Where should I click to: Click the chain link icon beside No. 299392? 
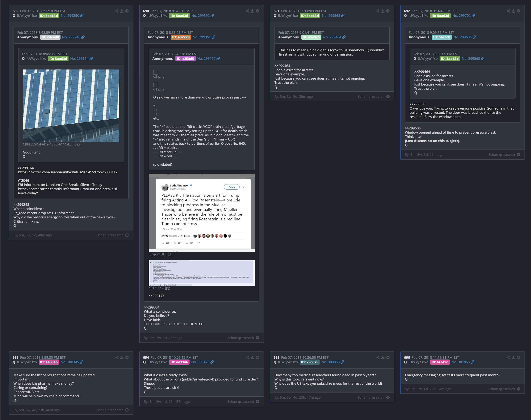pyautogui.click(x=212, y=15)
